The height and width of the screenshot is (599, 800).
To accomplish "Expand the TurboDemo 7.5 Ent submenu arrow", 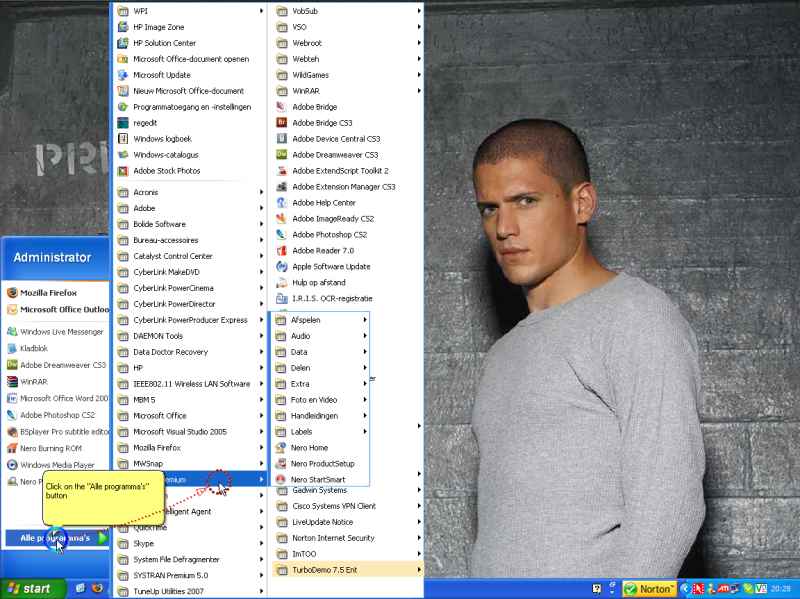I will coord(419,570).
